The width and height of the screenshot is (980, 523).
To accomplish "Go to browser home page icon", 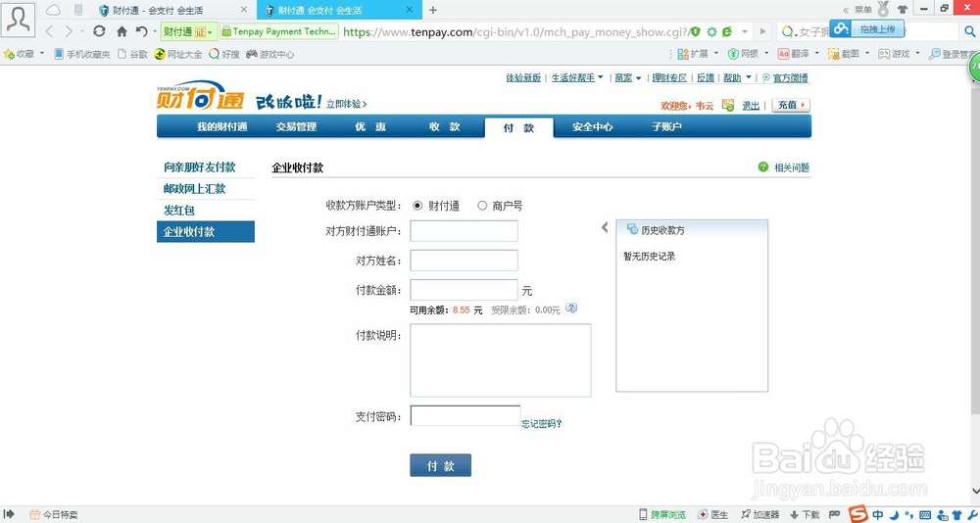I will click(x=122, y=31).
